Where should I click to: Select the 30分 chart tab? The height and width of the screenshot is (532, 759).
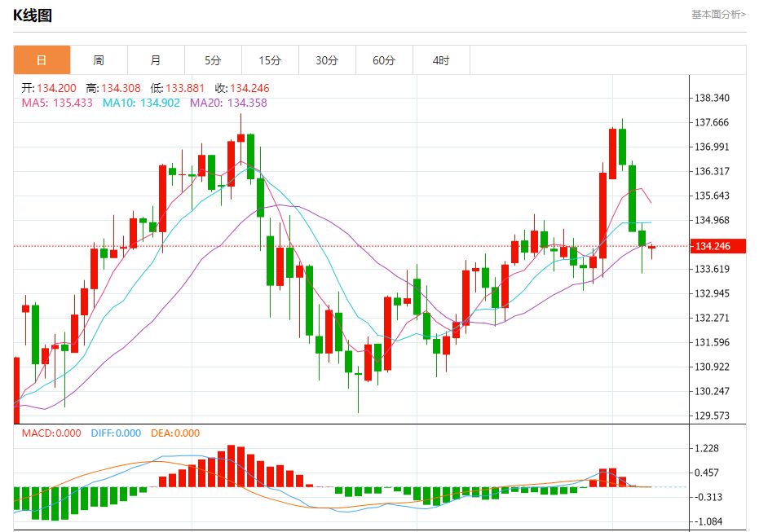coord(327,60)
